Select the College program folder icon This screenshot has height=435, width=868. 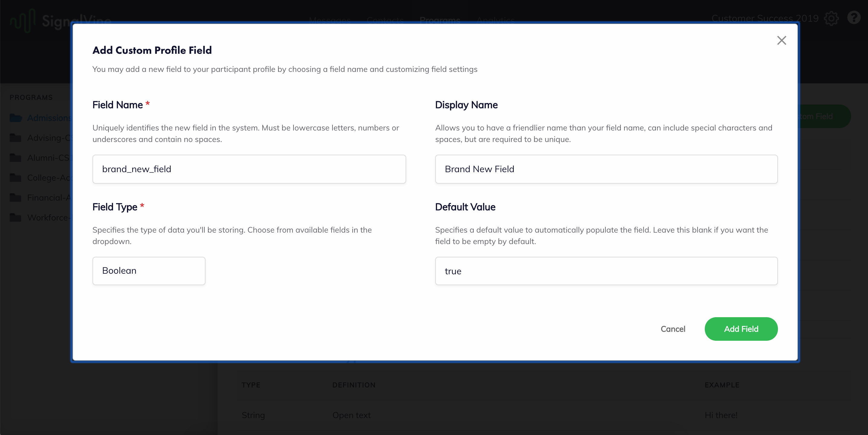[15, 177]
